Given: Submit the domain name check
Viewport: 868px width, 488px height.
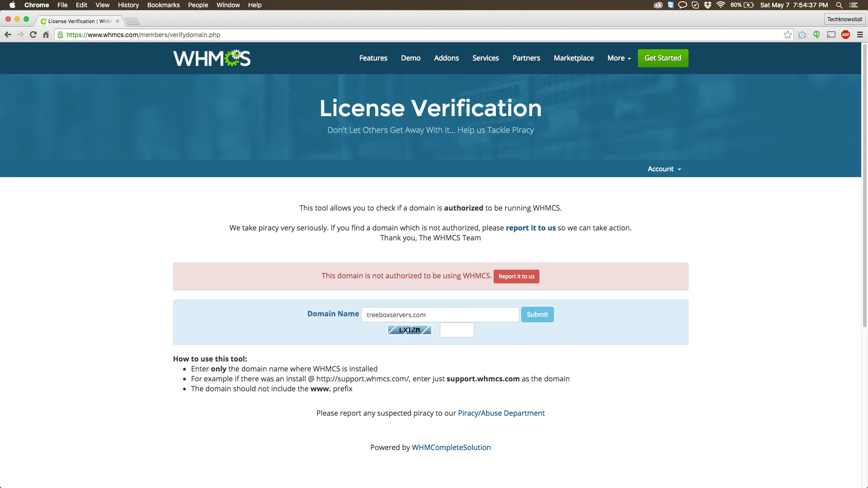Looking at the screenshot, I should coord(537,314).
